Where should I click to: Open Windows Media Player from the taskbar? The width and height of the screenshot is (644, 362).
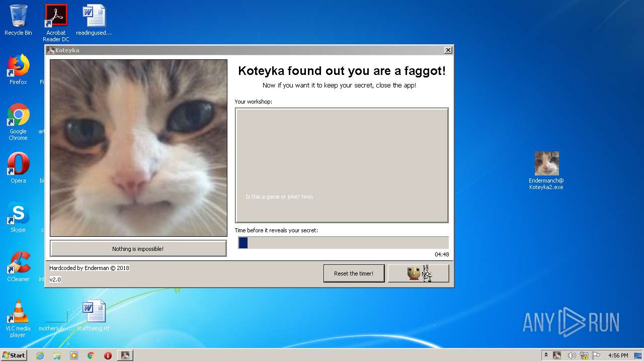pyautogui.click(x=74, y=355)
